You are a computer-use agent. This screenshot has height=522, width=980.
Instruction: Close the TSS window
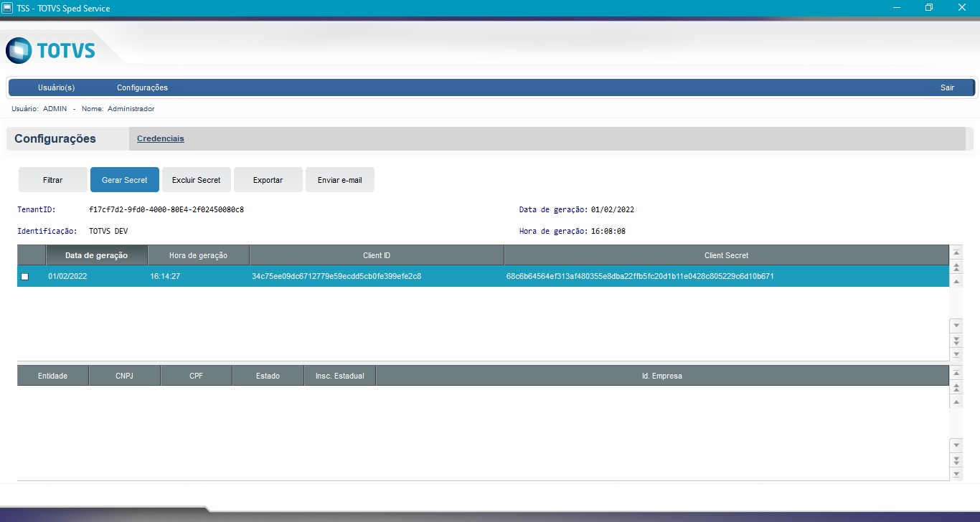coord(962,8)
